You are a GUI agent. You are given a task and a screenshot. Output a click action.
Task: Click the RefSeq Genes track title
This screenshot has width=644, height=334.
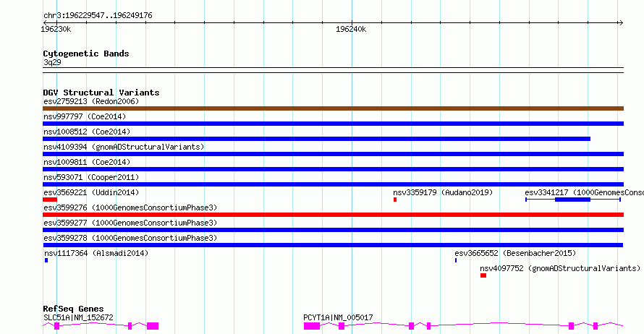tap(73, 309)
